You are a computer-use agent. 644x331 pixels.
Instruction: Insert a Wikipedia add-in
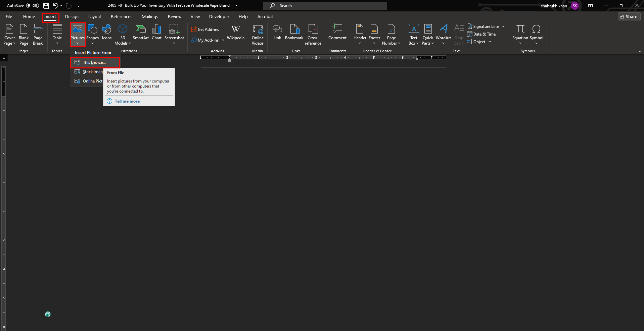click(x=235, y=33)
